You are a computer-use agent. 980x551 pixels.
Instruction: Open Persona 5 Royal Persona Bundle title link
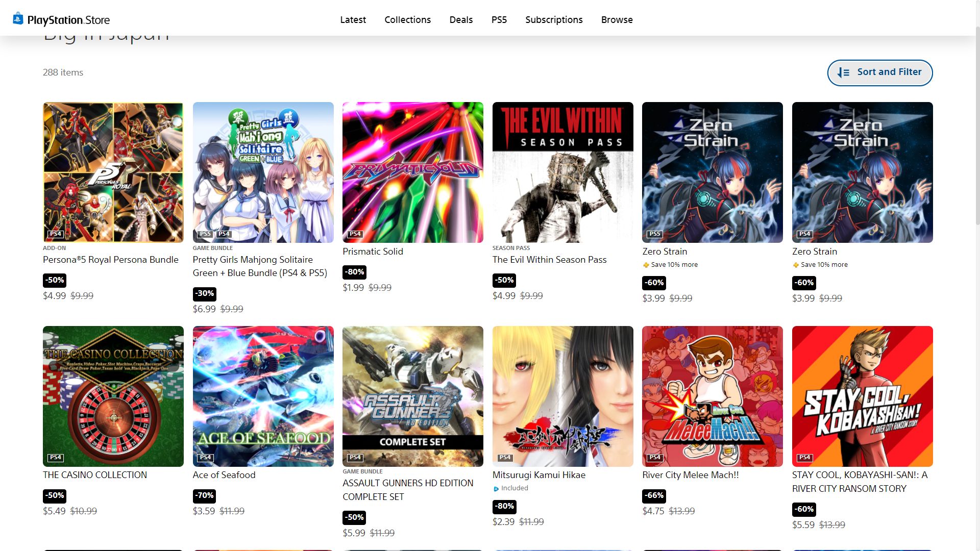point(110,260)
